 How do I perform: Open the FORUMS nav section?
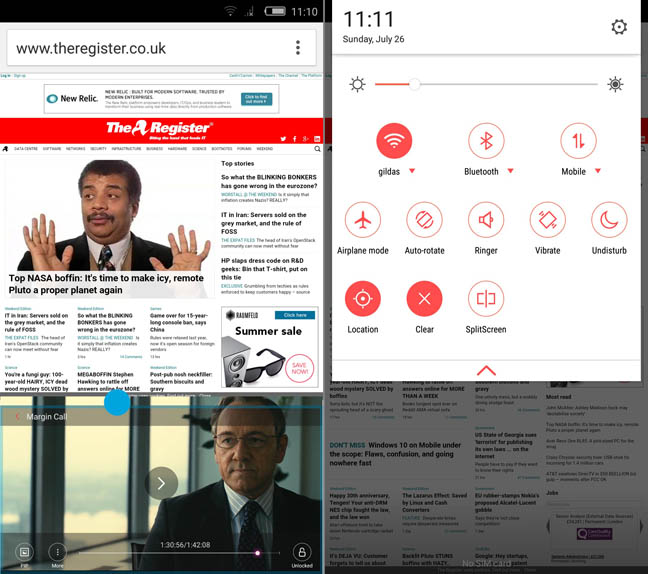(x=244, y=149)
